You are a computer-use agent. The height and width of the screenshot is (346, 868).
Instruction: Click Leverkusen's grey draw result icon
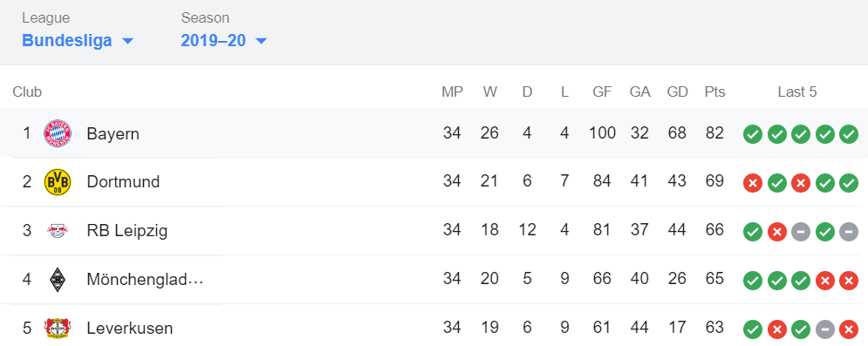tap(825, 330)
